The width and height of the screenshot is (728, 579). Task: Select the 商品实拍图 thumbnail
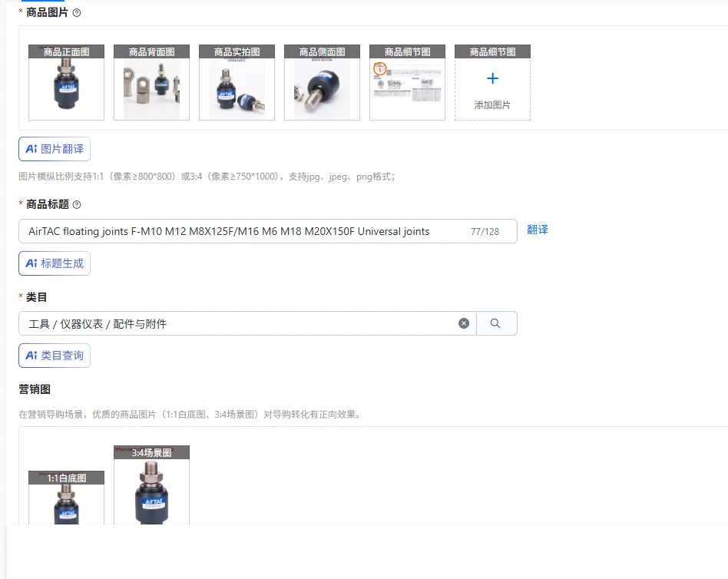coord(237,83)
